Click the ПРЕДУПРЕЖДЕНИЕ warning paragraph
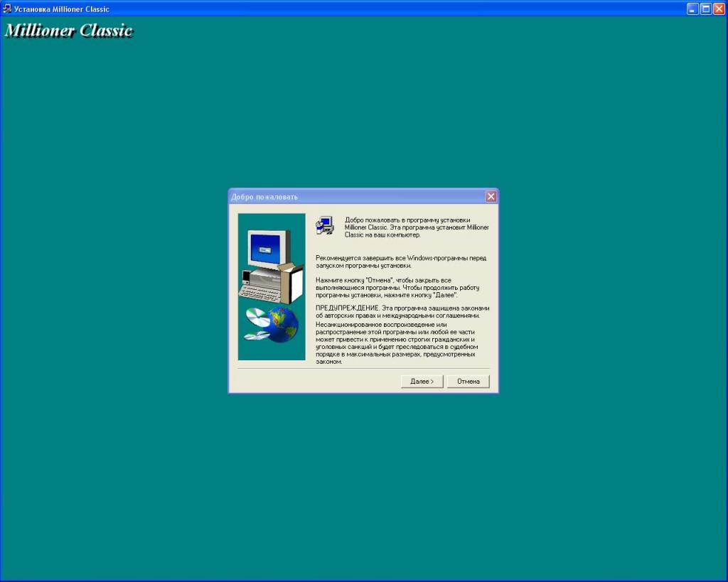This screenshot has width=728, height=582. pos(402,334)
